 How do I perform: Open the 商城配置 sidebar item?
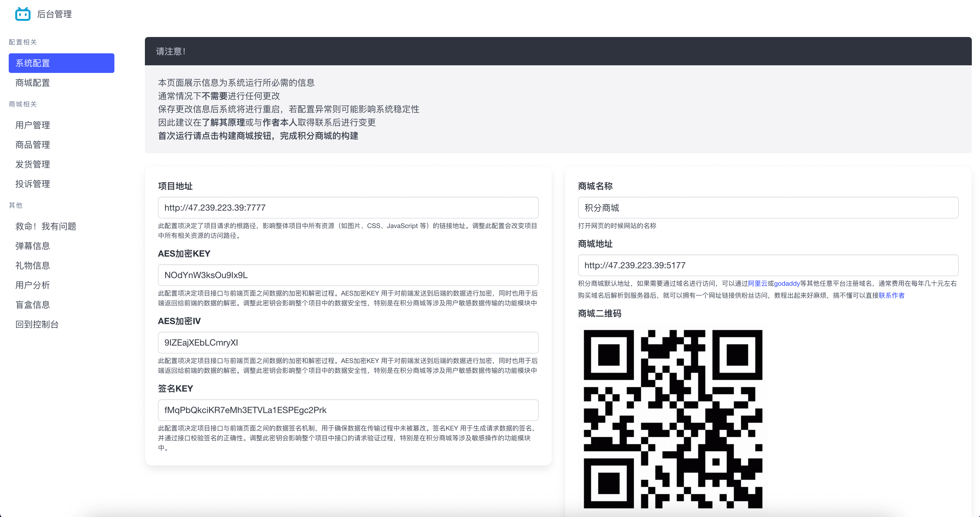click(x=33, y=83)
